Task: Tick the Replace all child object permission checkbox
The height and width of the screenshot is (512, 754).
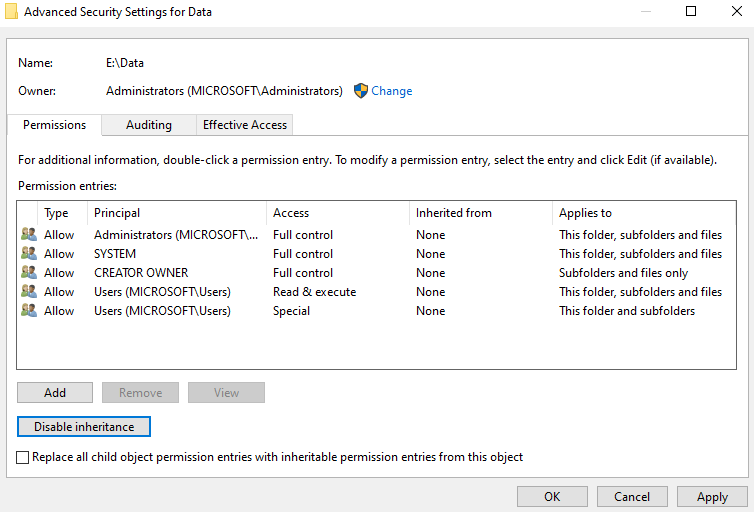Action: click(23, 457)
